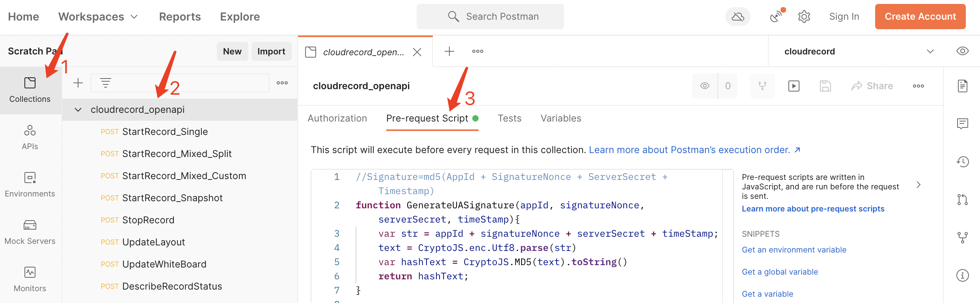Screen dimensions: 980x303
Task: Open the Explore menu item
Action: click(x=240, y=17)
